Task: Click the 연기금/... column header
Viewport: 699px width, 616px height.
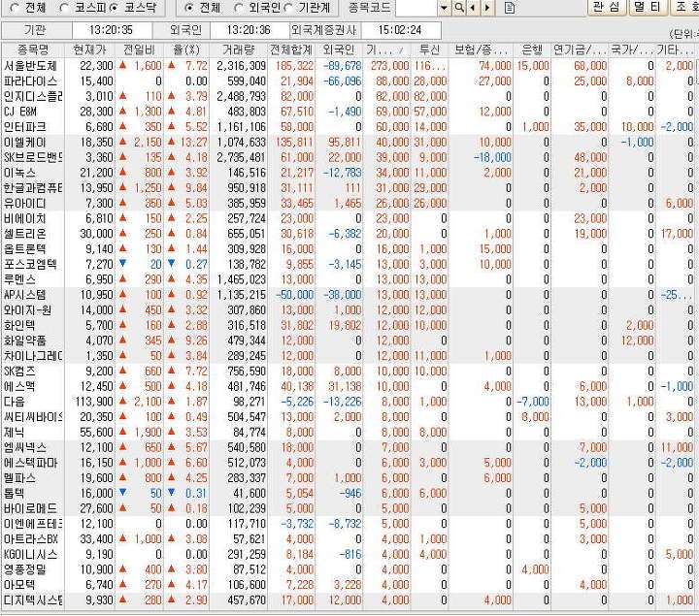Action: pos(580,49)
